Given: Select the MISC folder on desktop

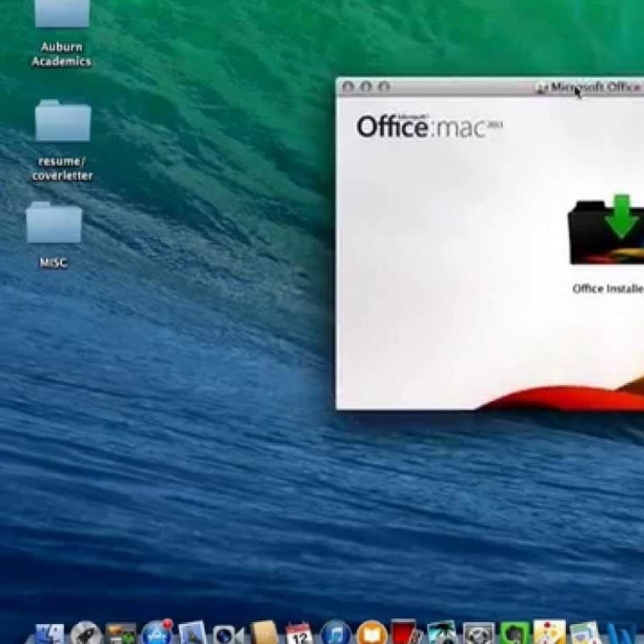Looking at the screenshot, I should tap(54, 223).
